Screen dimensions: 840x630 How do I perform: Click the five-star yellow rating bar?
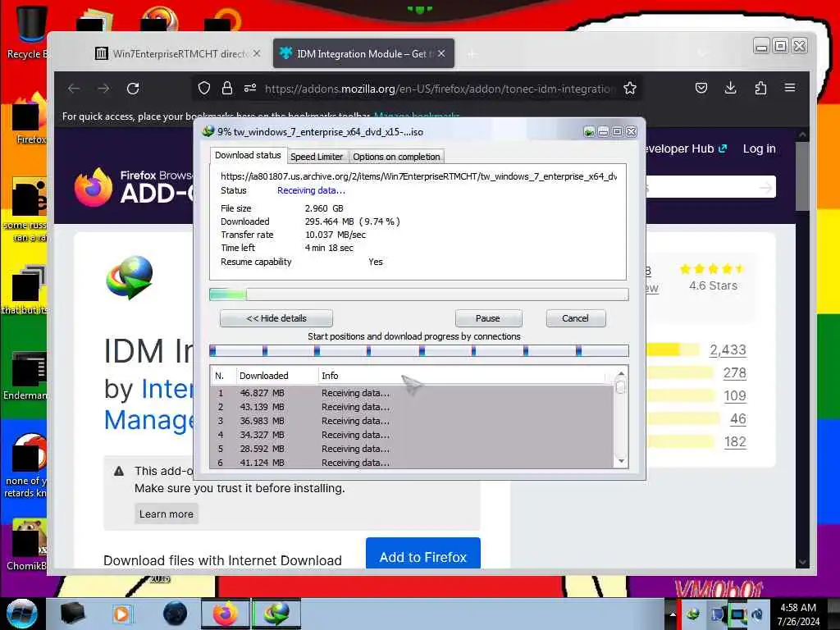(x=673, y=349)
